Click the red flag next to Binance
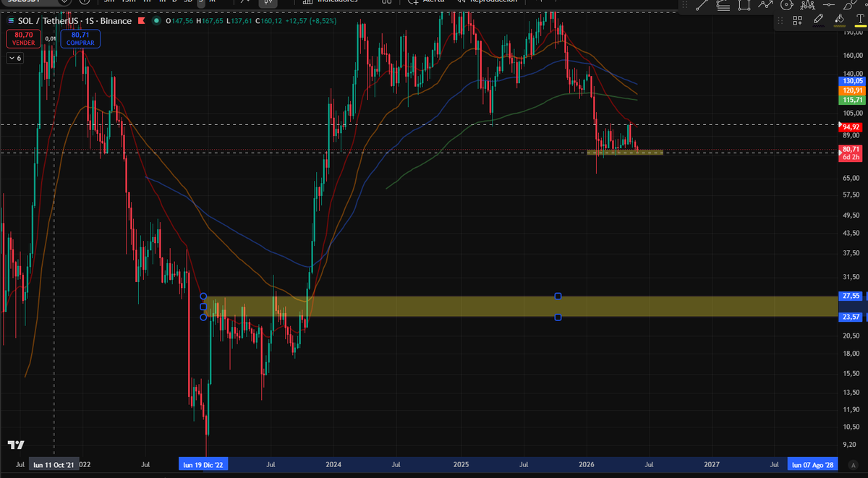The width and height of the screenshot is (868, 478). [141, 20]
